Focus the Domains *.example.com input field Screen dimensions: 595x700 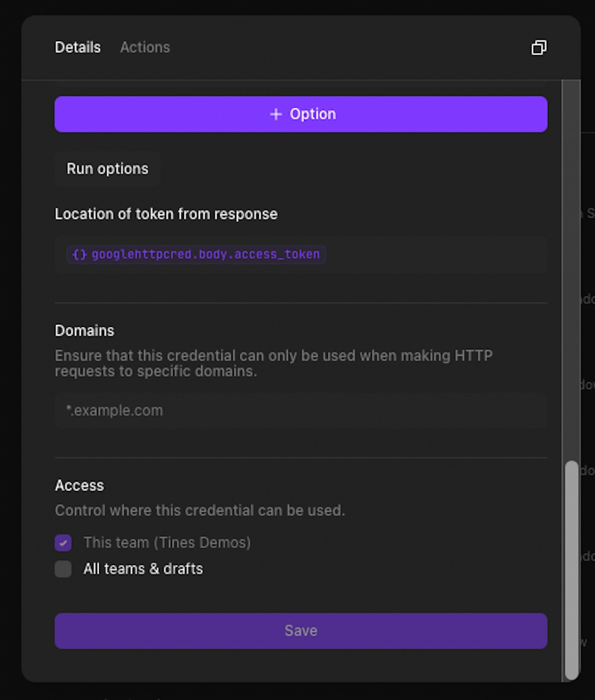[300, 411]
